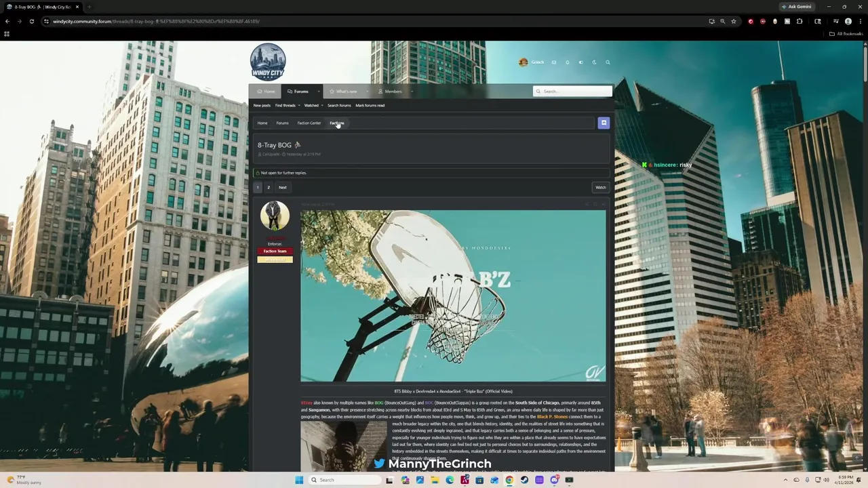
Task: Open the What's new tab
Action: coord(343,91)
